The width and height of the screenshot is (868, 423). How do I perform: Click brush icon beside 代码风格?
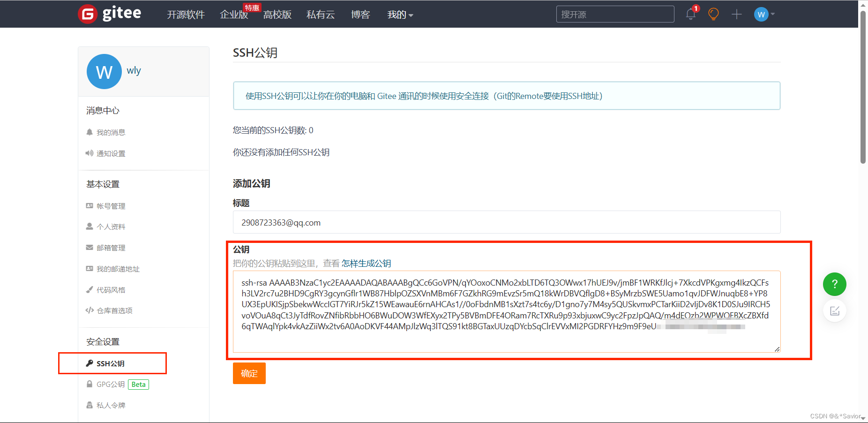coord(90,289)
